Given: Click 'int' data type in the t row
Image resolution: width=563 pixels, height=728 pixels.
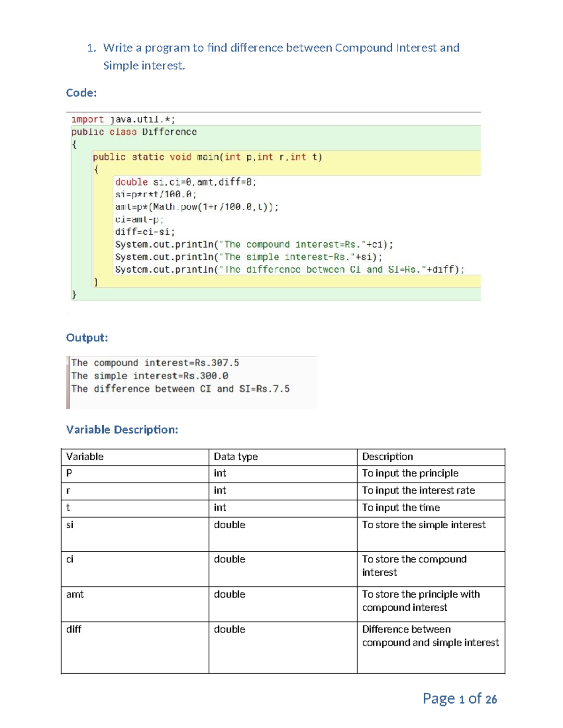Looking at the screenshot, I should pos(220,508).
